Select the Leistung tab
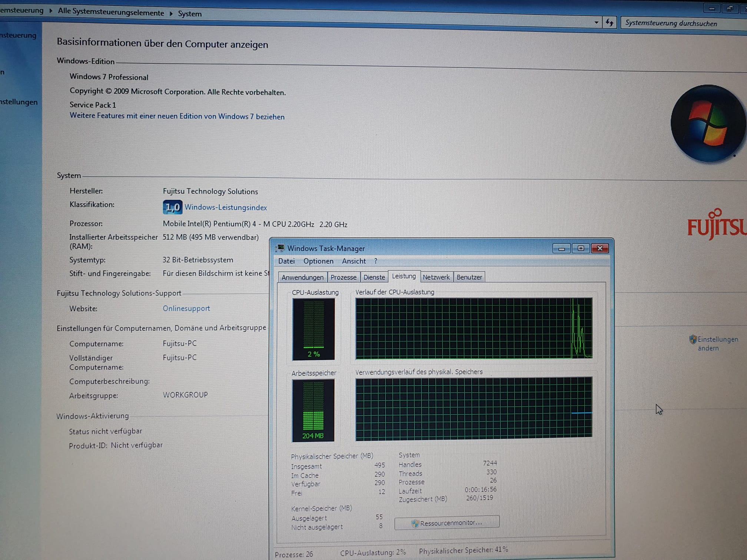The image size is (747, 560). pos(404,276)
